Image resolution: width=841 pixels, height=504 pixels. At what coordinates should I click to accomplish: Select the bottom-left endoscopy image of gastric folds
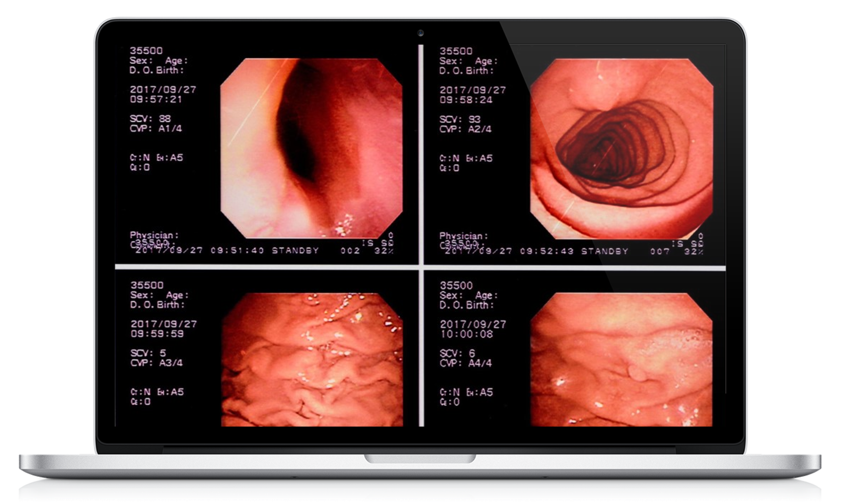(312, 360)
